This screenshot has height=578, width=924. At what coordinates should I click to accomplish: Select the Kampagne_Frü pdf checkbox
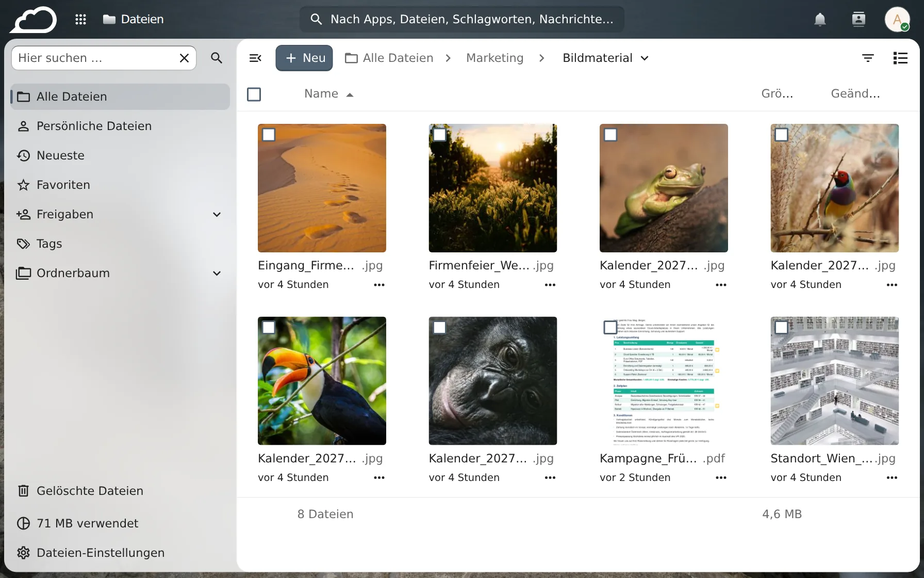610,328
